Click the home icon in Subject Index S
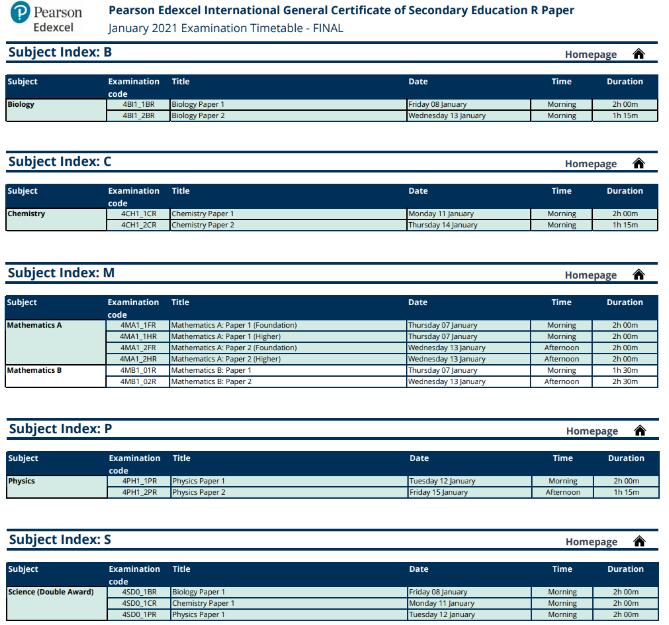The image size is (669, 625). tap(639, 542)
